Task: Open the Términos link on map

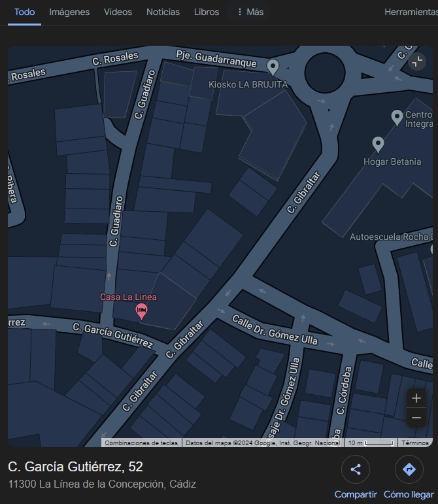Action: (x=415, y=443)
